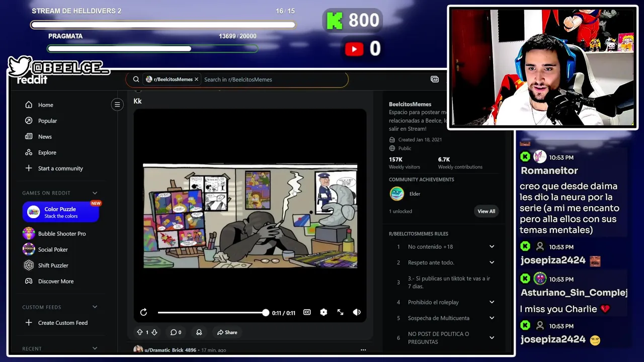Give an award to the Kk post
The width and height of the screenshot is (644, 362).
pos(199,332)
